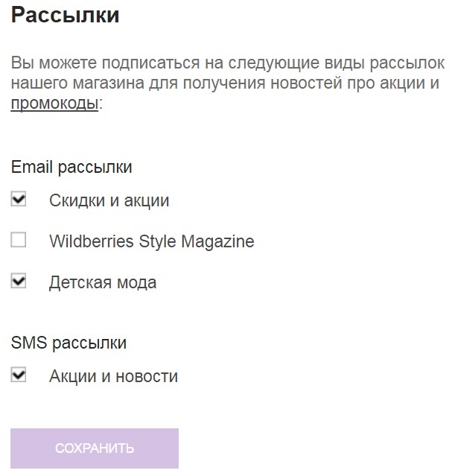Select the Детская мода label text
Image resolution: width=452 pixels, height=476 pixels.
(103, 283)
